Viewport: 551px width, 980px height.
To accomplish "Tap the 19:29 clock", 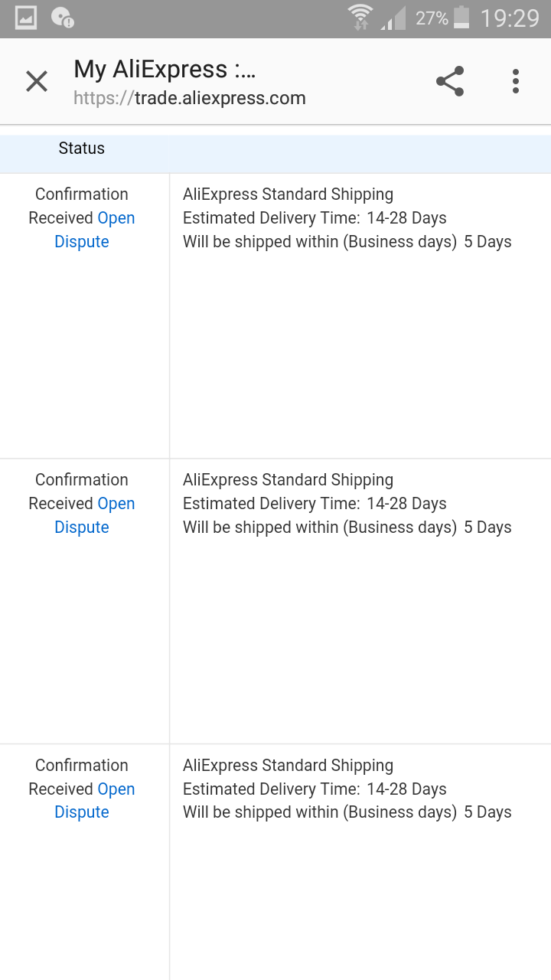I will click(510, 18).
